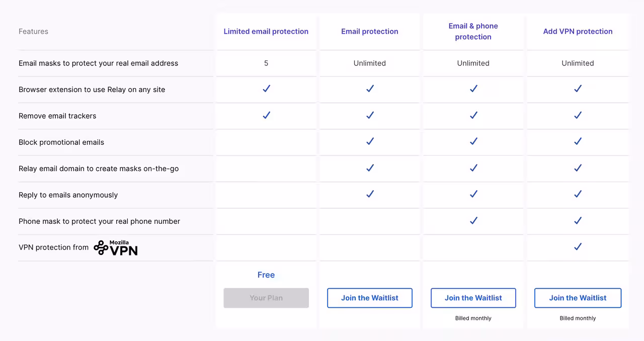The height and width of the screenshot is (341, 644).
Task: Click Relay email domain checkmark in Add VPN column
Action: [578, 168]
